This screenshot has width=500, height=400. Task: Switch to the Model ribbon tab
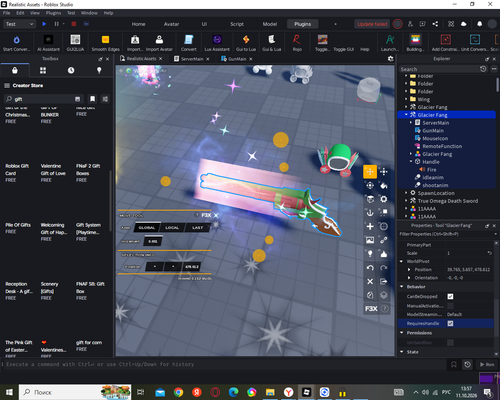pos(270,24)
